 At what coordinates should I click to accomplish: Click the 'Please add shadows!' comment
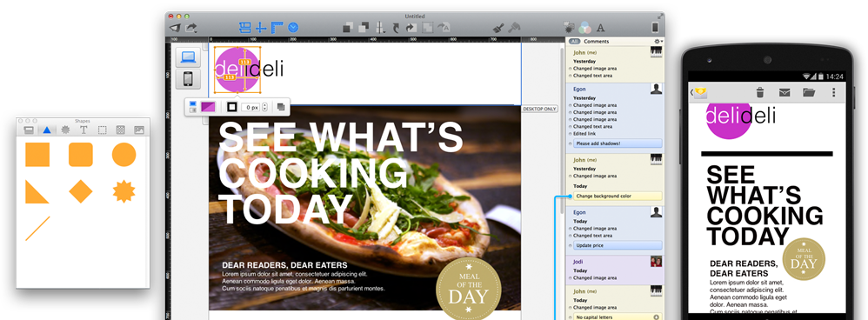point(618,143)
